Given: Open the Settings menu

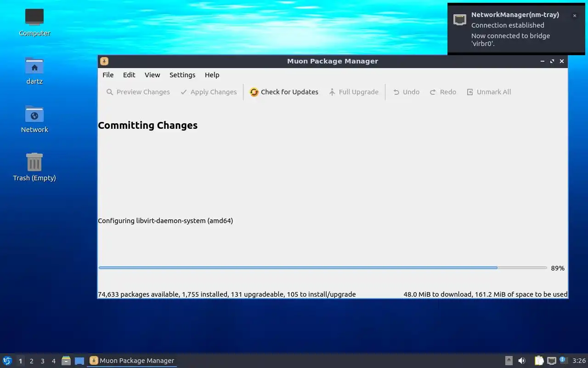Looking at the screenshot, I should [x=182, y=75].
